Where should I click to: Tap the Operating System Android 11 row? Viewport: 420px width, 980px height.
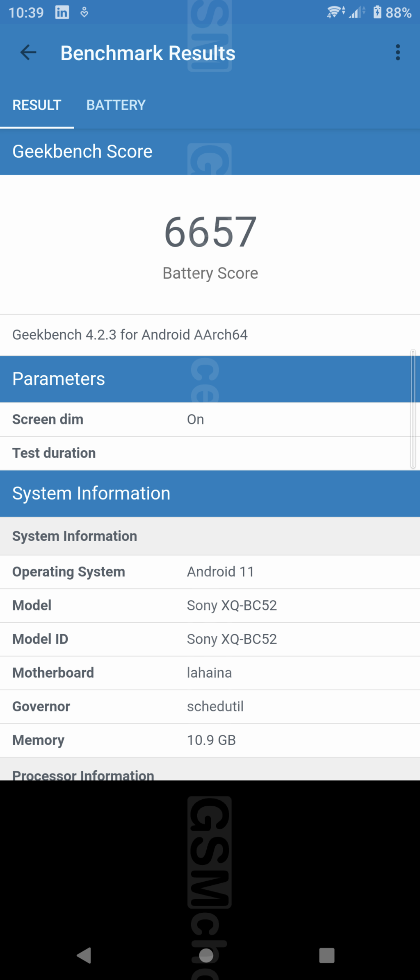(x=210, y=572)
